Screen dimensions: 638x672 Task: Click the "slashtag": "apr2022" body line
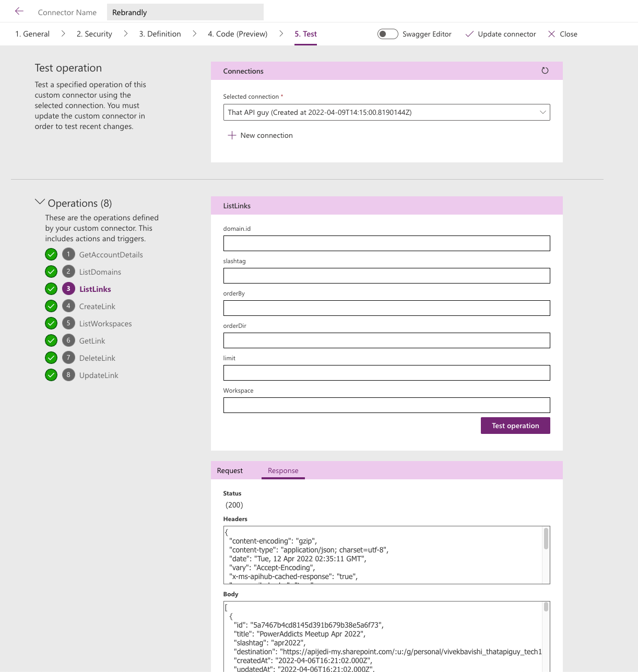coord(269,643)
